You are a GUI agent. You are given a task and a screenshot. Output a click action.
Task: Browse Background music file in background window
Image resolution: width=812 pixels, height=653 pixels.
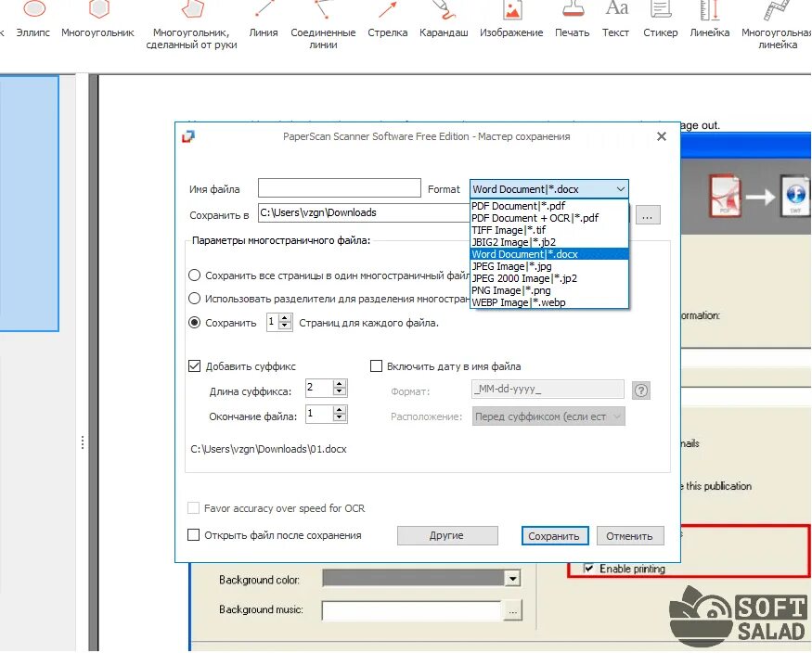pyautogui.click(x=512, y=611)
